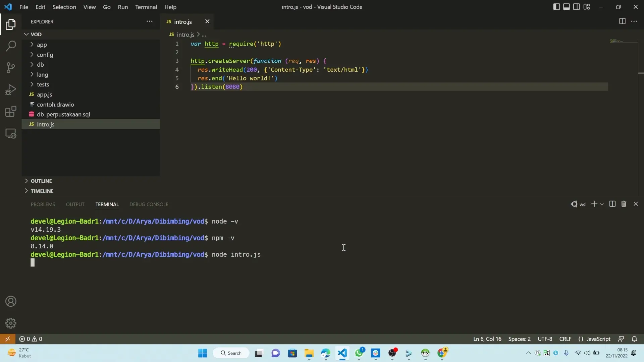
Task: Kill the active terminal with the trash icon
Action: click(x=624, y=204)
